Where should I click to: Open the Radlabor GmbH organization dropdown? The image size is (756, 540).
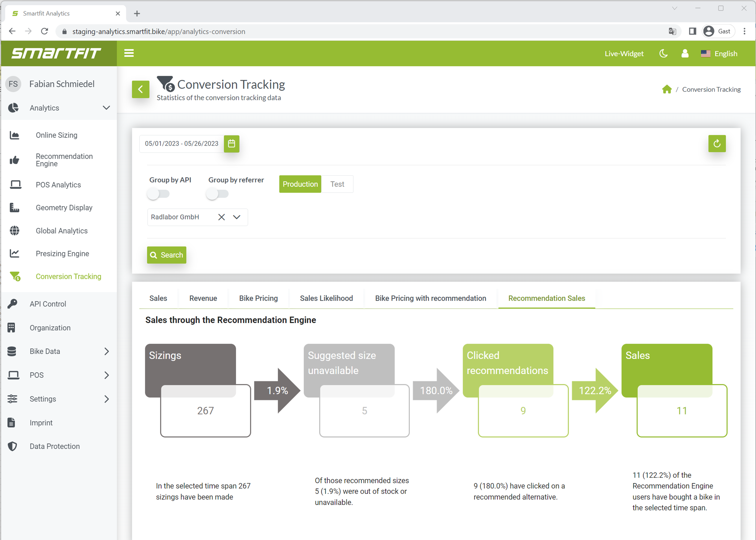[x=237, y=217]
